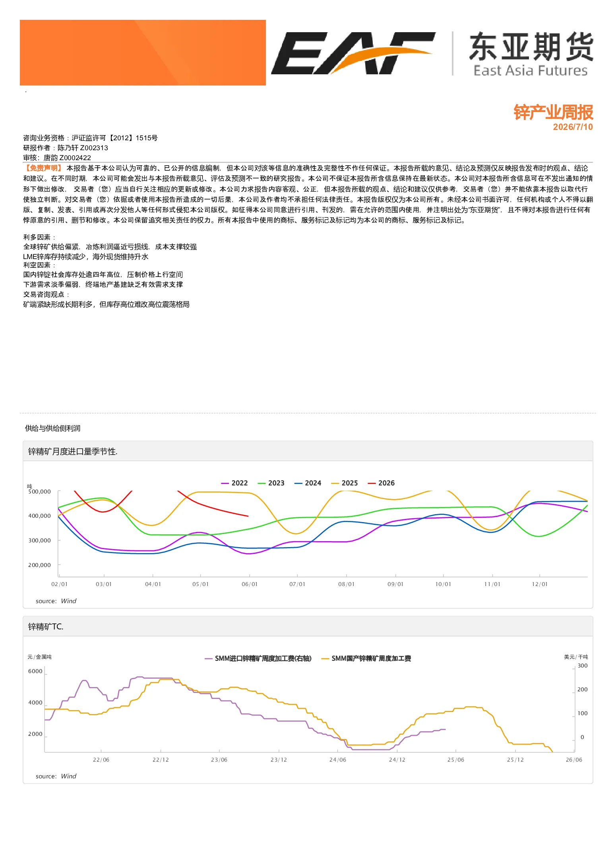Click the line 矿端紧缺形成长期利多
The height and width of the screenshot is (863, 616).
point(106,304)
